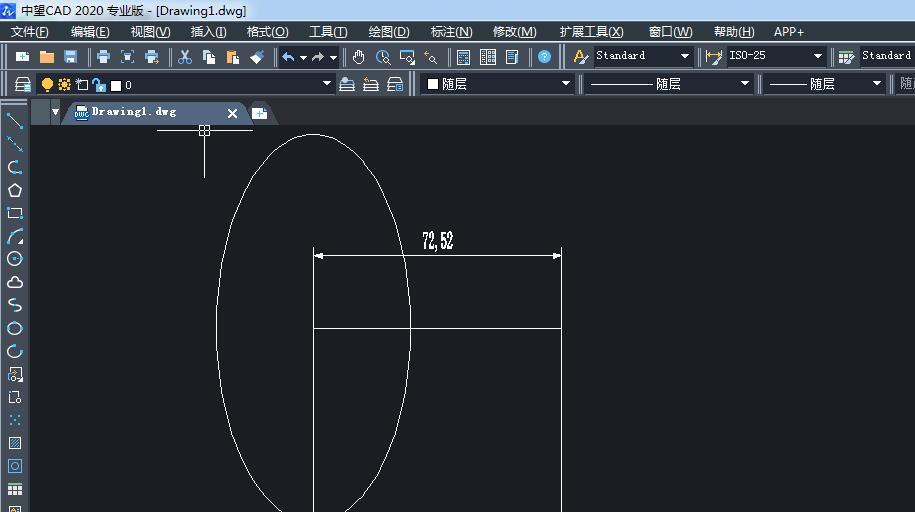Click the Print icon

point(103,57)
